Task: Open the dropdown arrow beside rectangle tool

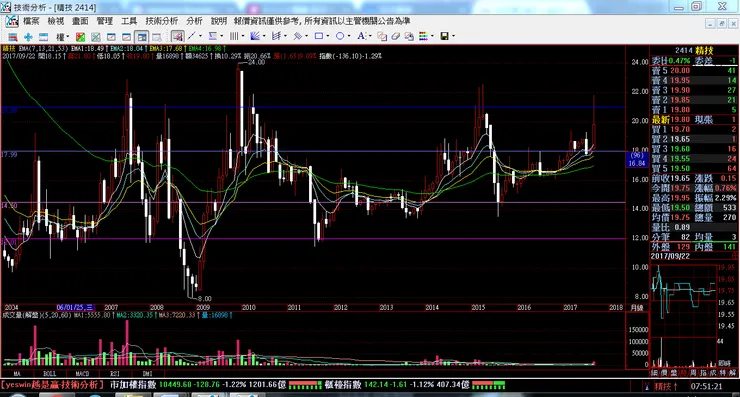Action: [328, 36]
